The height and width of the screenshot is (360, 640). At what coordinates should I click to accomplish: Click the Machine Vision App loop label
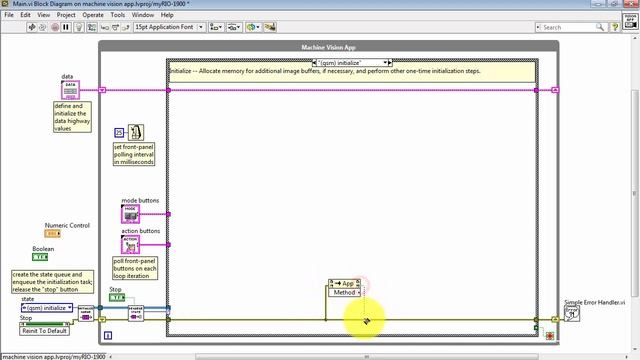pos(329,47)
